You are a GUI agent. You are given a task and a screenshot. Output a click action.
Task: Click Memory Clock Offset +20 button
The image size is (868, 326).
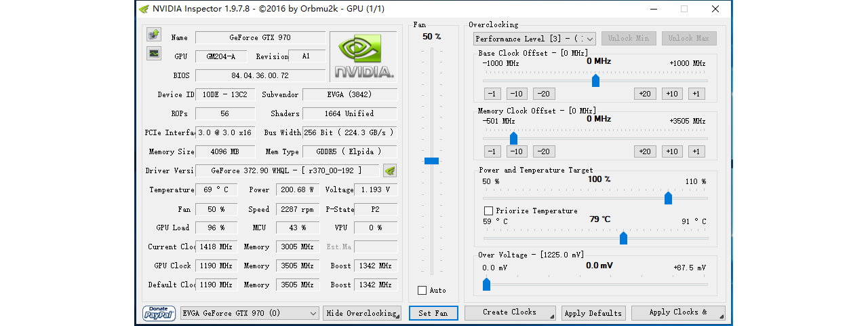(645, 151)
